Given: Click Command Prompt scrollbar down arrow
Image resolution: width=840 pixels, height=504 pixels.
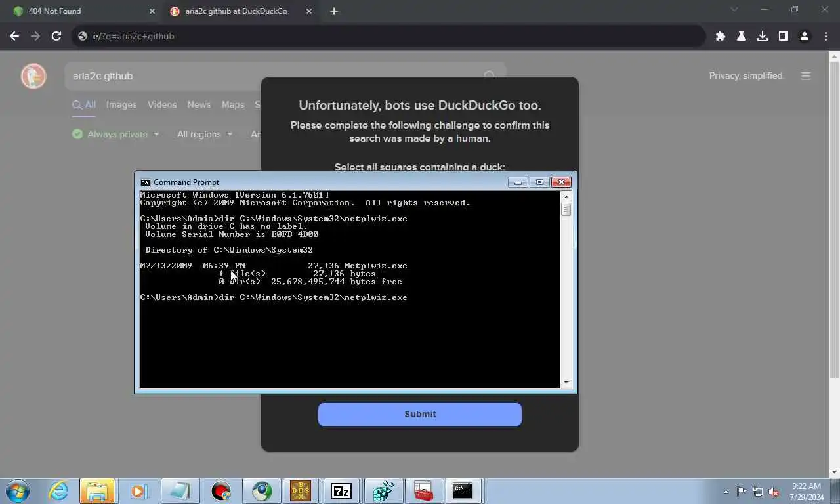Looking at the screenshot, I should [566, 383].
